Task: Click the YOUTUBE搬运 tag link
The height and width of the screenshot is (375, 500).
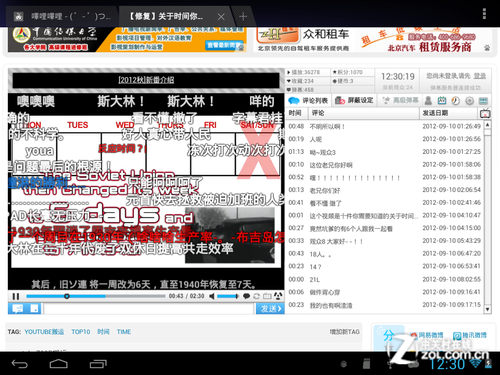Action: tap(44, 332)
